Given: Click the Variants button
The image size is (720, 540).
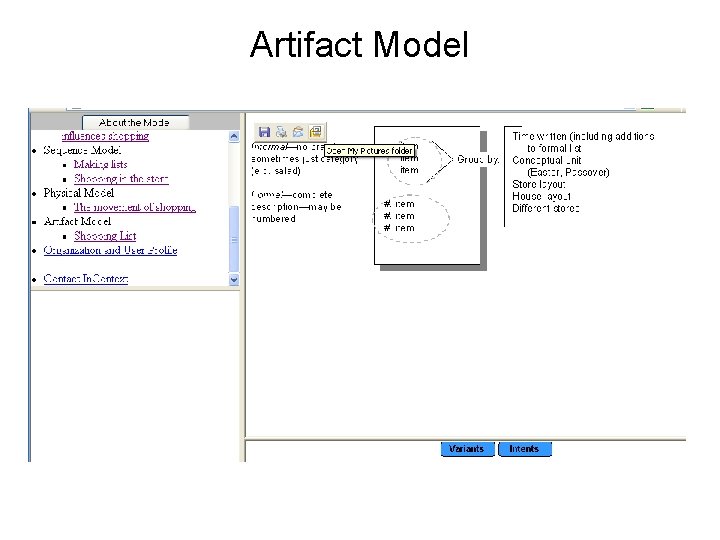Looking at the screenshot, I should pos(467,449).
